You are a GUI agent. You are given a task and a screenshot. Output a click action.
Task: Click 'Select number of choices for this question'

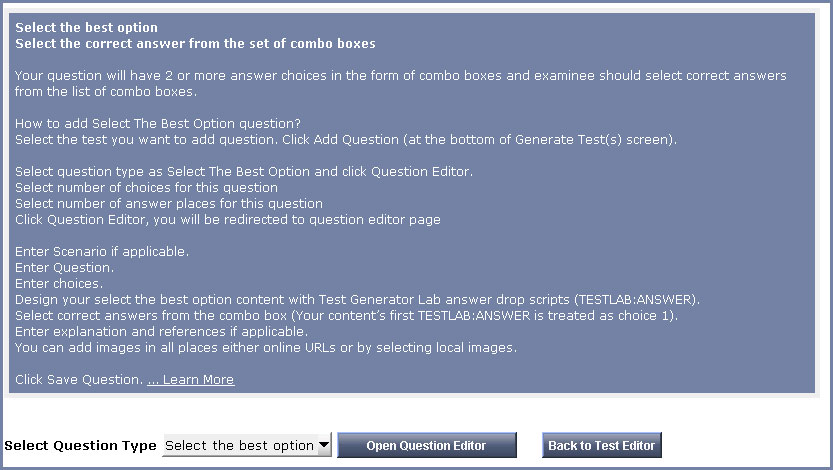point(146,188)
